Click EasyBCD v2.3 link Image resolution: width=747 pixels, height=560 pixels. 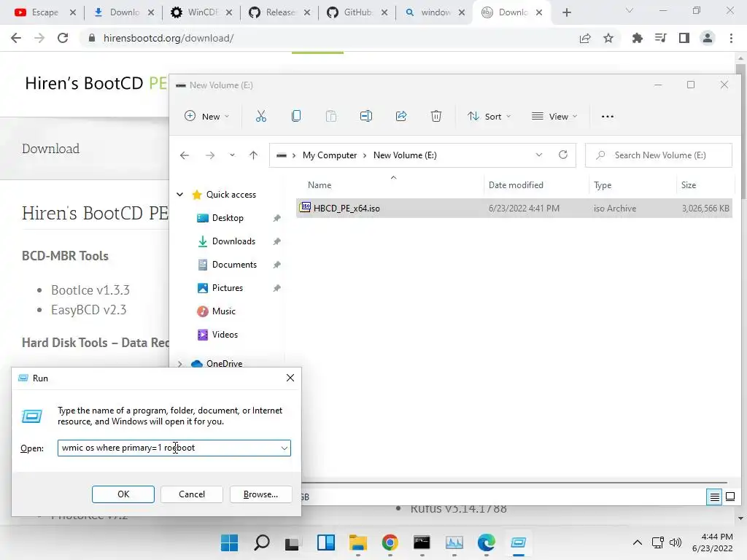coord(88,310)
